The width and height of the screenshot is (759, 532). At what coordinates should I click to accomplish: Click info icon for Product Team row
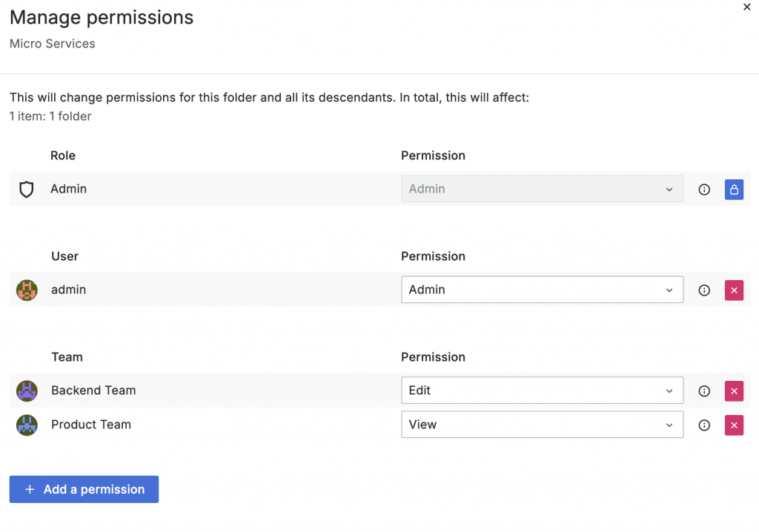(704, 425)
